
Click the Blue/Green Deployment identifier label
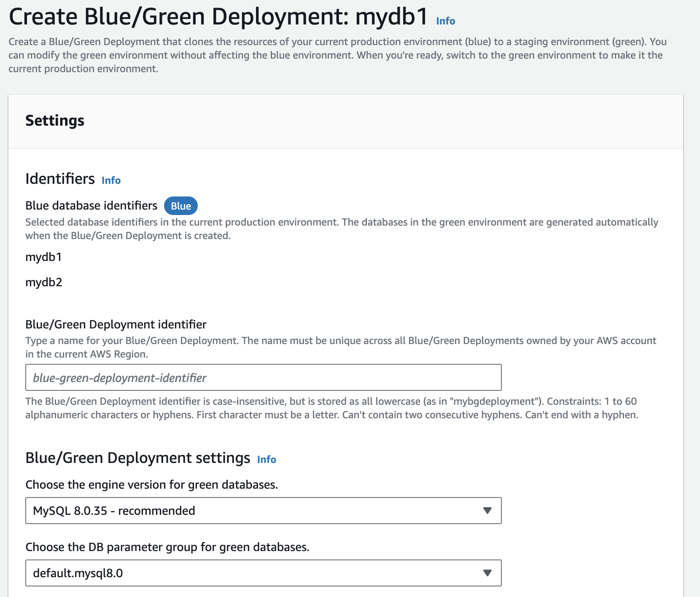tap(116, 324)
